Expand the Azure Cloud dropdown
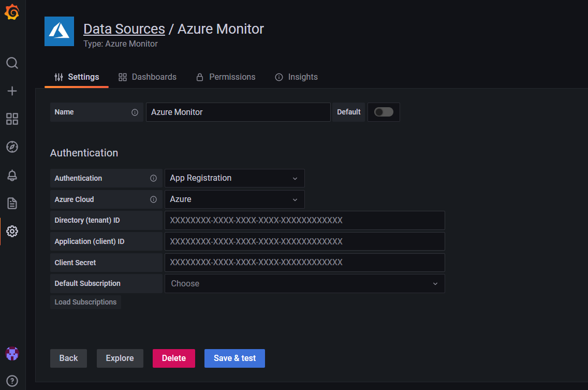 tap(234, 199)
